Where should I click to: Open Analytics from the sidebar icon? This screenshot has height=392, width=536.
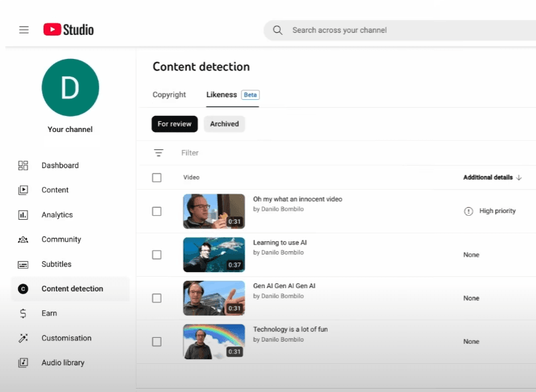23,215
